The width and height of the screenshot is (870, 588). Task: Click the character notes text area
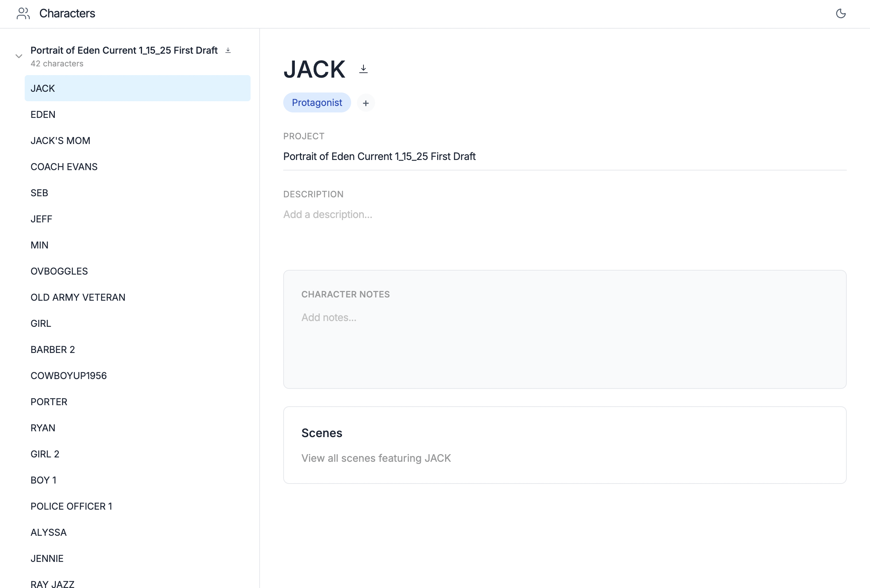[x=564, y=337]
